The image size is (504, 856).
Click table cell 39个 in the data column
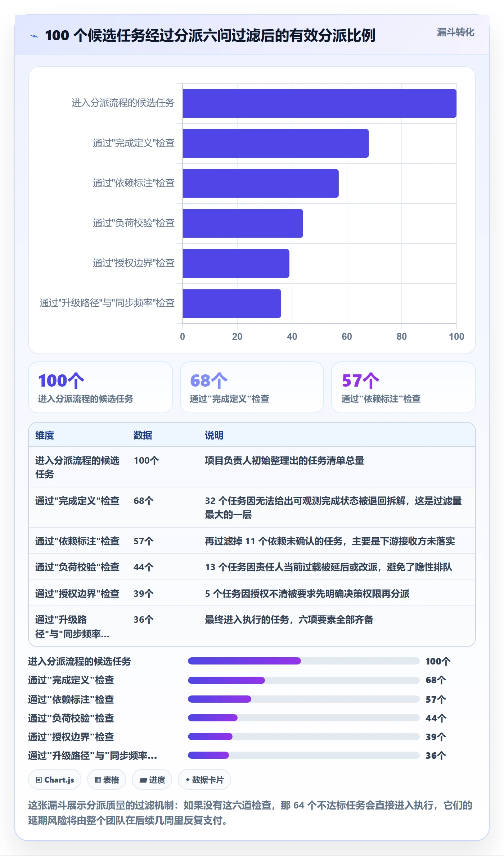pos(144,594)
